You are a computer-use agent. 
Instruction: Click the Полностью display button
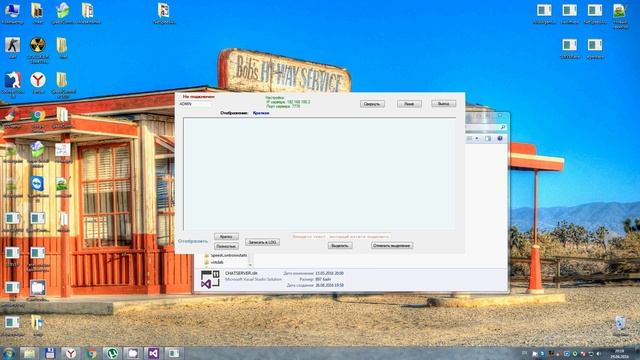(x=226, y=247)
